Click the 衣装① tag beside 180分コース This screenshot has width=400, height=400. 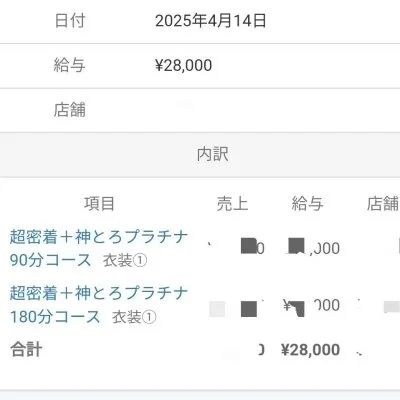coord(134,317)
